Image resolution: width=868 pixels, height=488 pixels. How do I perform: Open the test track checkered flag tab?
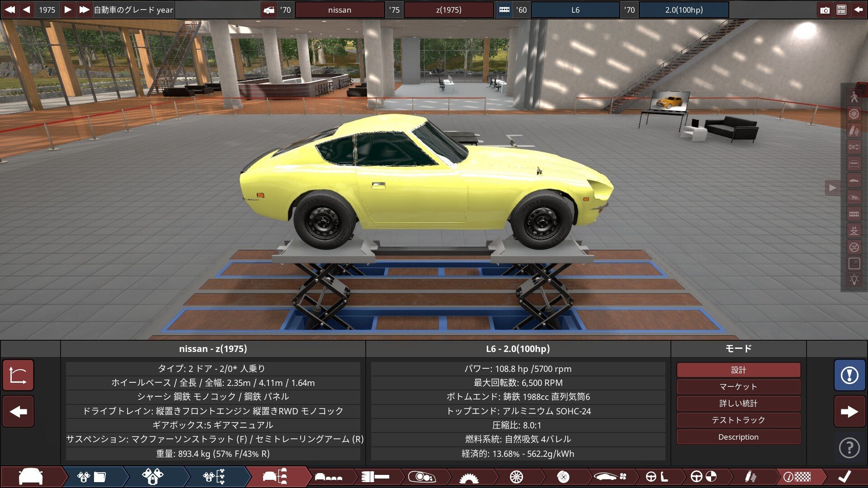tap(797, 477)
